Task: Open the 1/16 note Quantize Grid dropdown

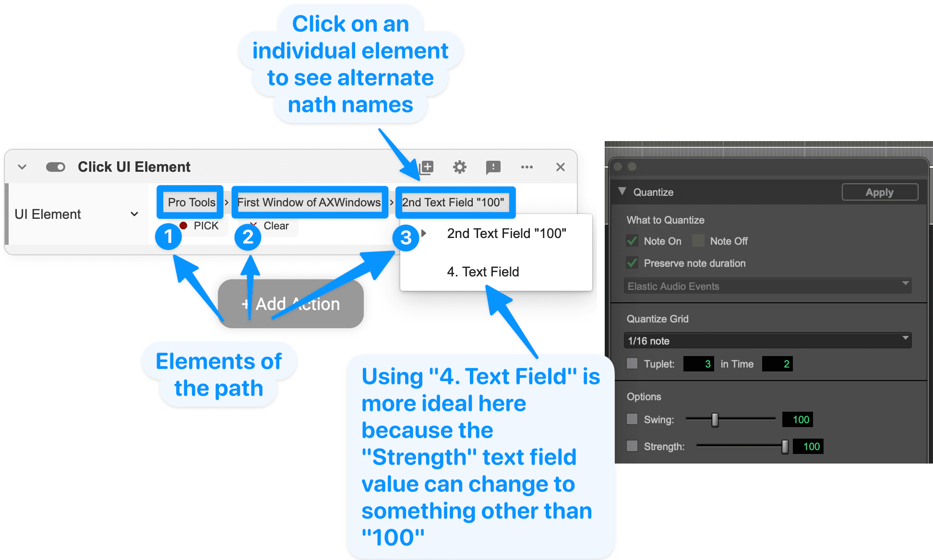Action: (x=767, y=341)
